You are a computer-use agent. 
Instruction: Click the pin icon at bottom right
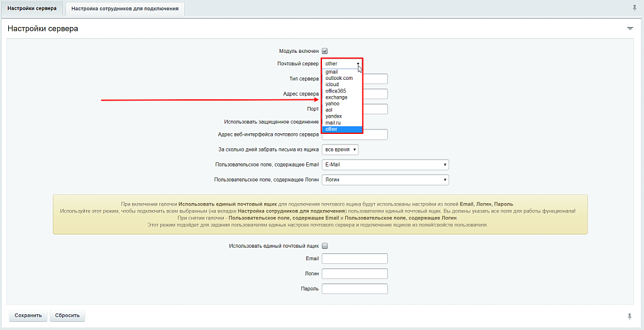coord(630,315)
